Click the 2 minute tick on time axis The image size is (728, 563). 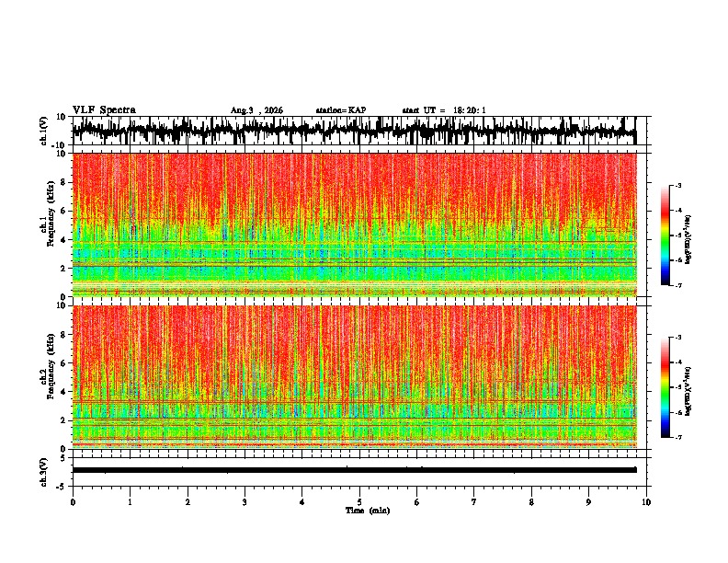coord(188,502)
